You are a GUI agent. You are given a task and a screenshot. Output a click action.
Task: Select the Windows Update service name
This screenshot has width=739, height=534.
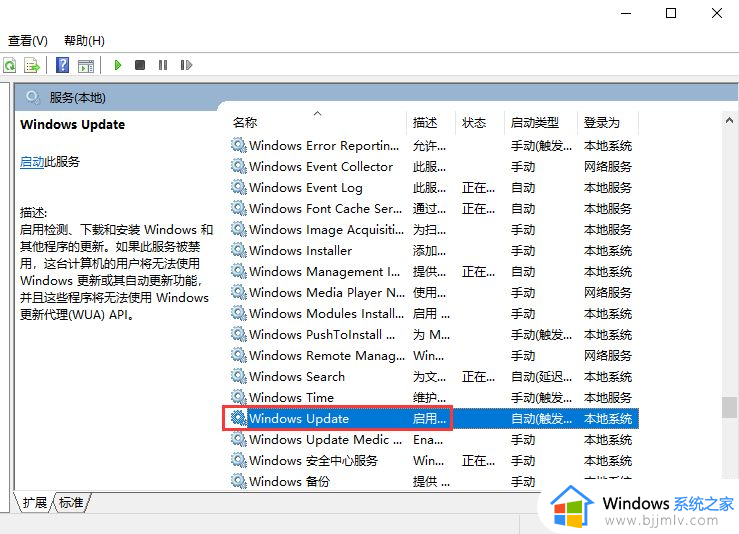click(299, 419)
